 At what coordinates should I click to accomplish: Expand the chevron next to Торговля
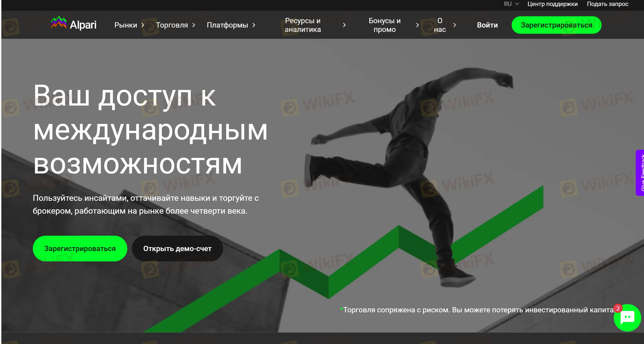(194, 25)
